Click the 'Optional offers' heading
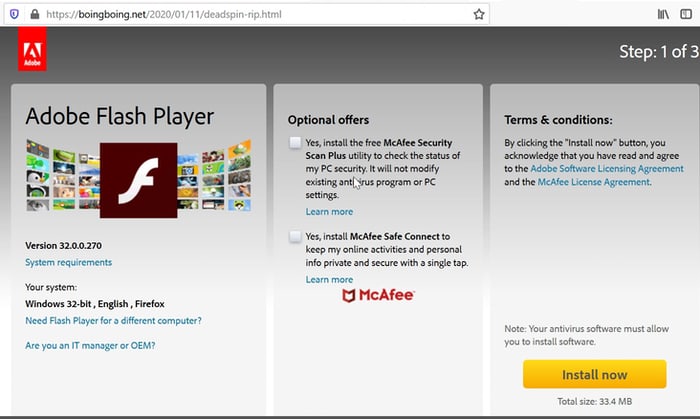This screenshot has height=419, width=700. (328, 120)
